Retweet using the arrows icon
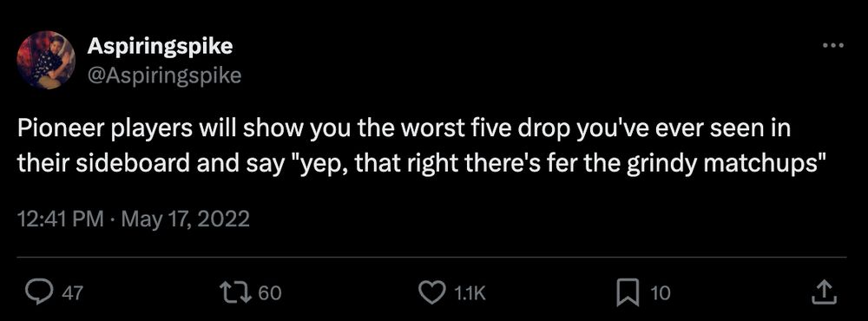The image size is (868, 321). pos(233,292)
